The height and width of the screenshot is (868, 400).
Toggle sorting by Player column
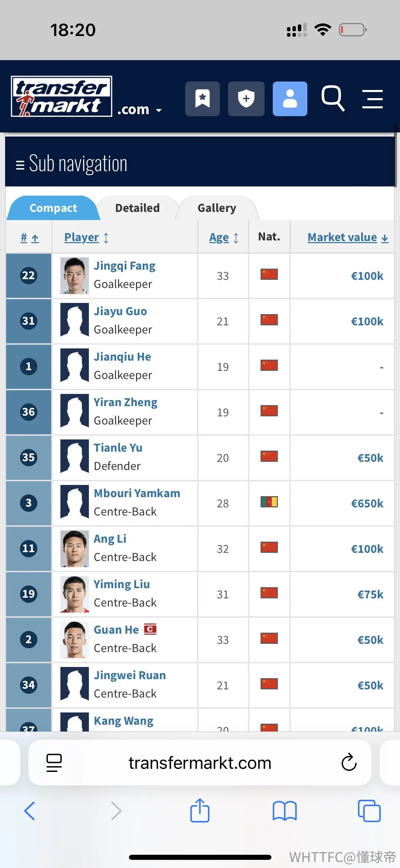(x=87, y=237)
